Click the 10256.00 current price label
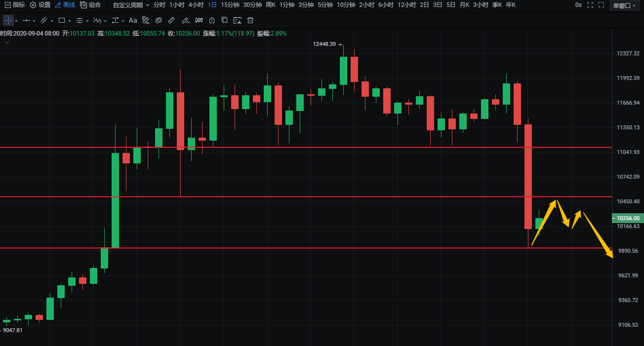Image resolution: width=644 pixels, height=346 pixels. [627, 218]
